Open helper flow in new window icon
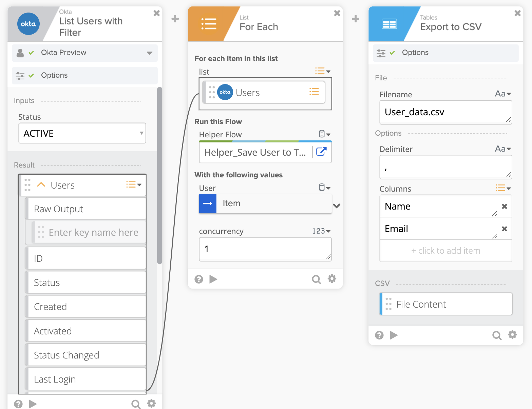 click(x=321, y=152)
